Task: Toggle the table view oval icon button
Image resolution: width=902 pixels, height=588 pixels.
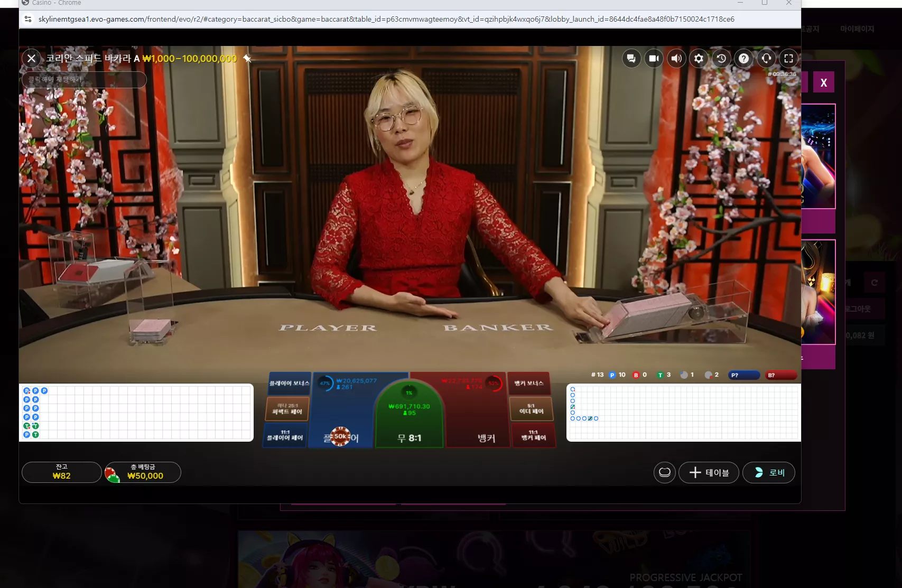Action: (x=665, y=472)
